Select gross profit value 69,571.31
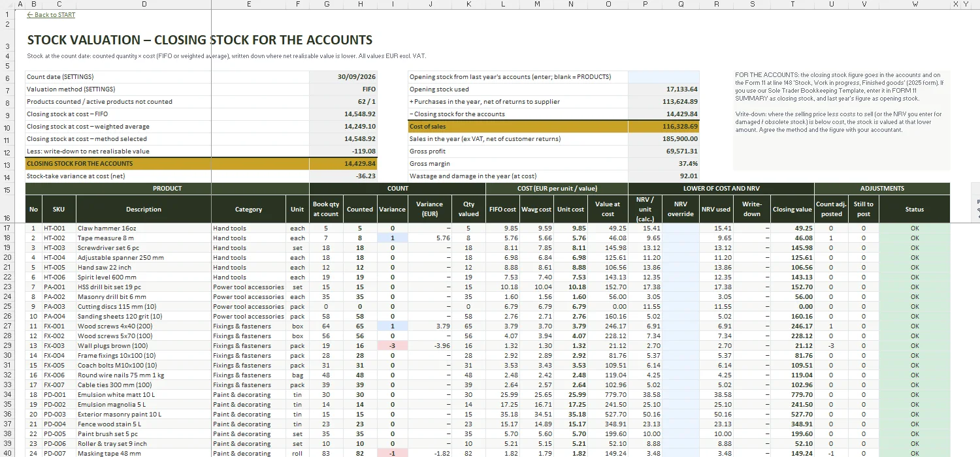 point(663,151)
